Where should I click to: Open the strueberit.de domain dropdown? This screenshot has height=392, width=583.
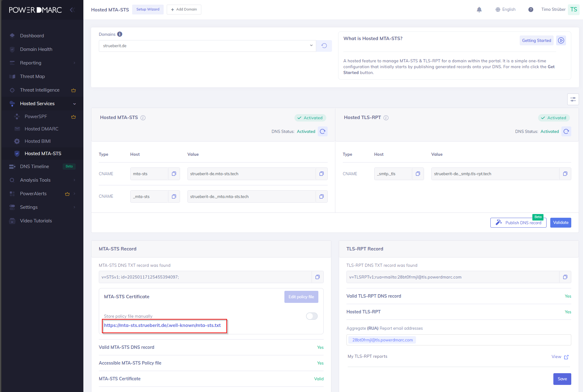point(207,46)
